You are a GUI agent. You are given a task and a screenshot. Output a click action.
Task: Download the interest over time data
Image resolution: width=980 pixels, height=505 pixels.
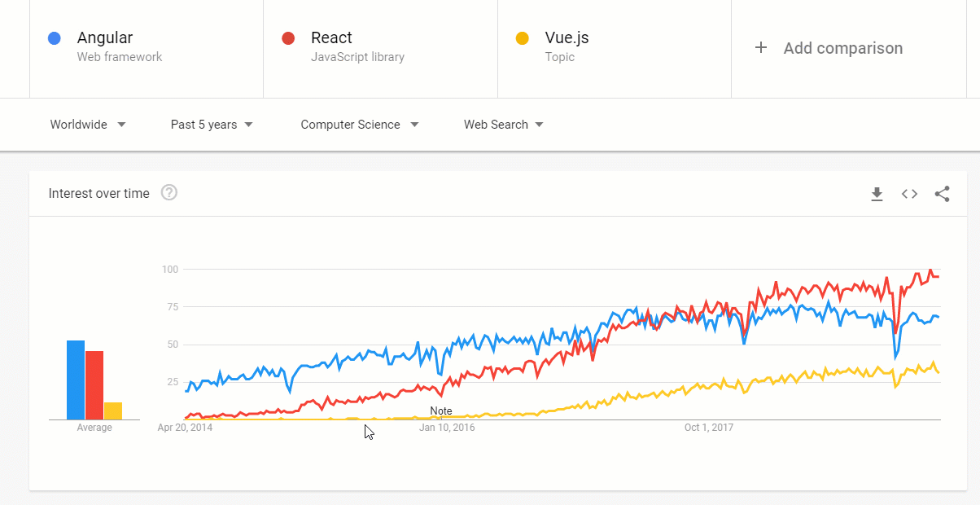tap(877, 194)
